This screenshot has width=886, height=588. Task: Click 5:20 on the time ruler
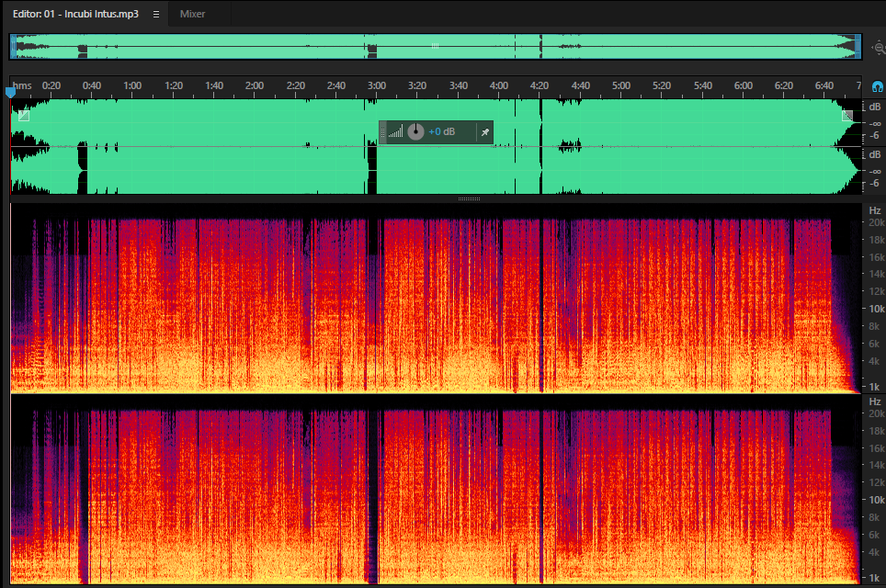(x=662, y=85)
